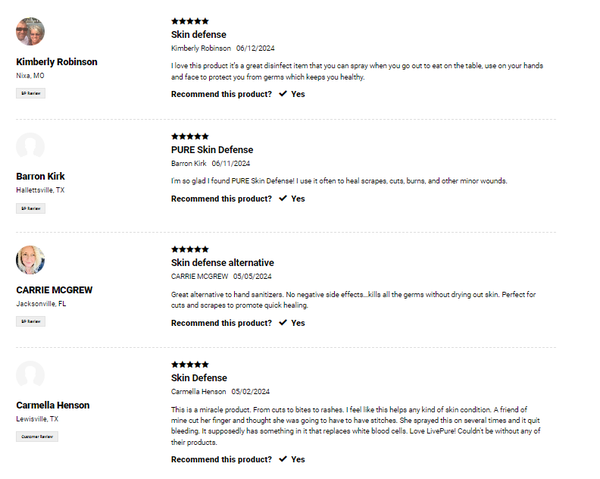The image size is (600, 479).
Task: Click the stars above 'PURE Skin Defense'
Action: [x=190, y=136]
